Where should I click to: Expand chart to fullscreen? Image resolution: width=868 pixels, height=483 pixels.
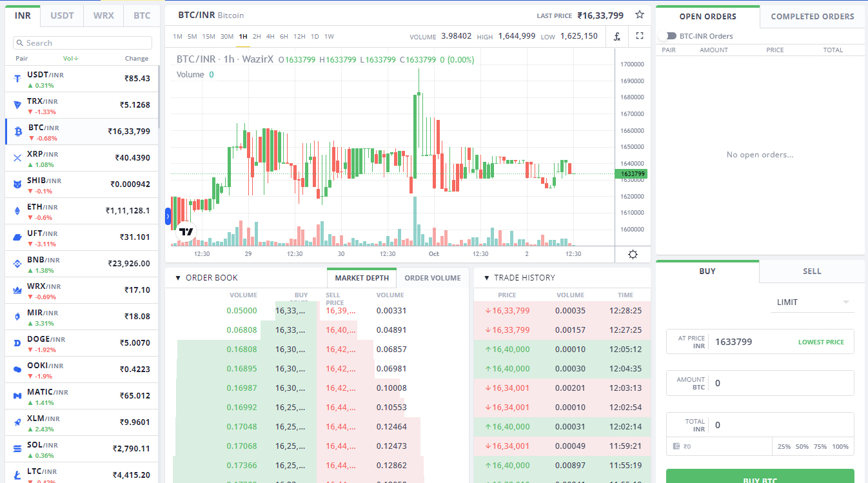coord(640,36)
